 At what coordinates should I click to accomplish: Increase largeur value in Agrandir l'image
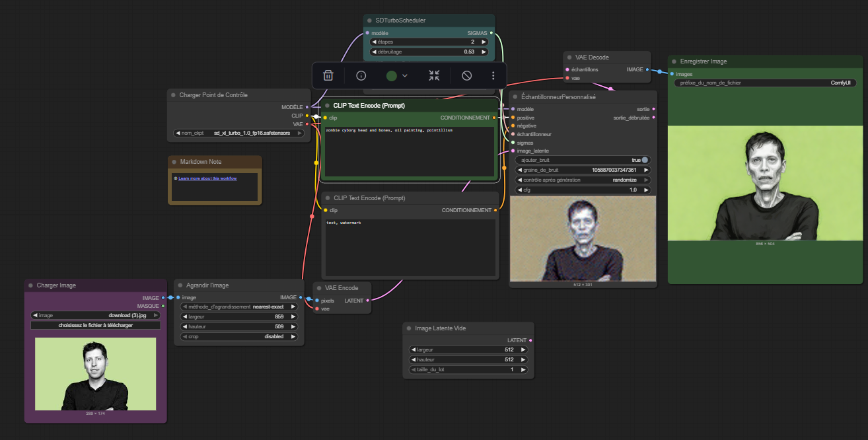(293, 316)
